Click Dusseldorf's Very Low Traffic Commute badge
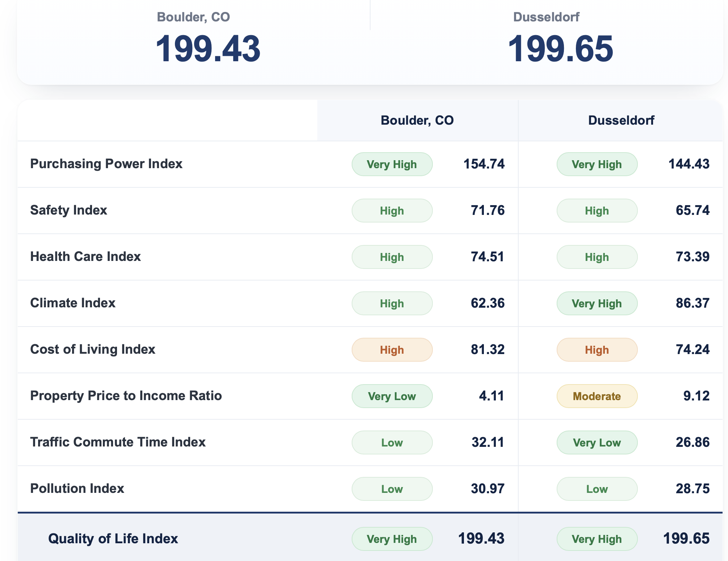Screen dimensions: 728x561 tap(597, 442)
